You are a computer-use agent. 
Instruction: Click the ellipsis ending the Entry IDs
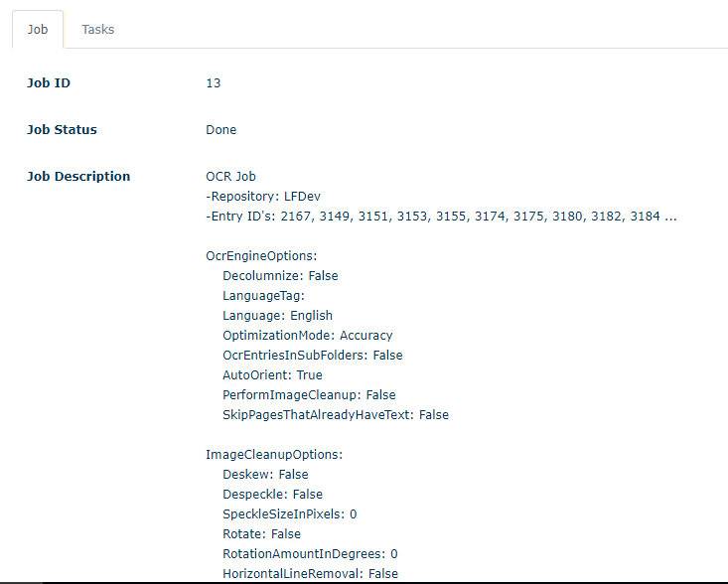click(671, 217)
